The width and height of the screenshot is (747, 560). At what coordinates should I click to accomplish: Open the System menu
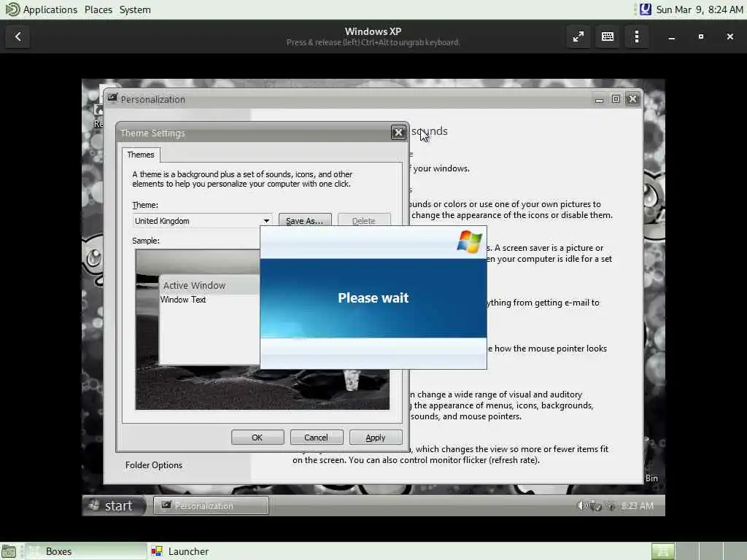(135, 9)
